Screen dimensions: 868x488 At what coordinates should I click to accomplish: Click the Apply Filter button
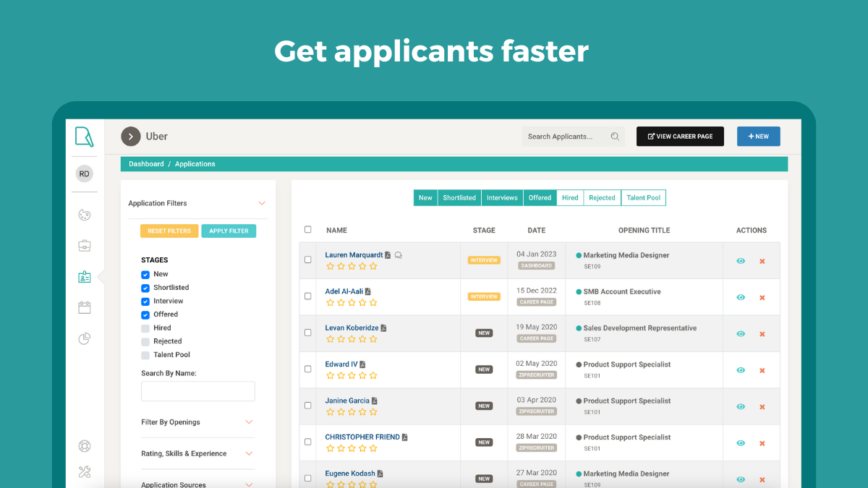pyautogui.click(x=229, y=231)
